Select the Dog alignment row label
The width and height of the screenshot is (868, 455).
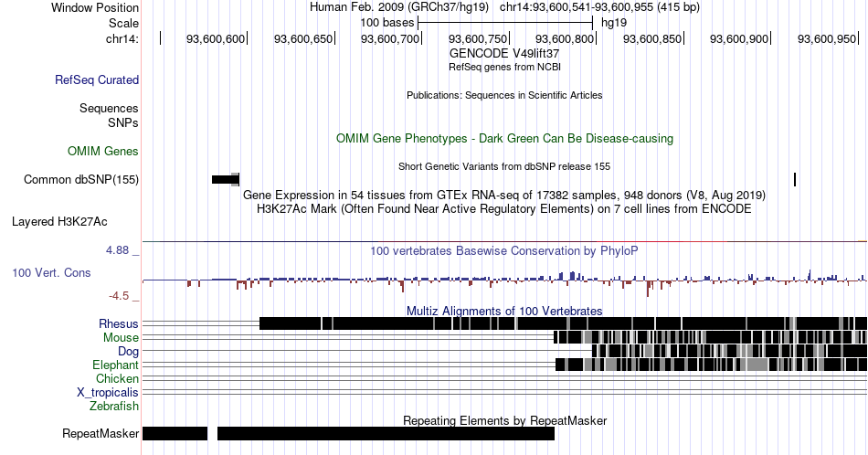129,351
